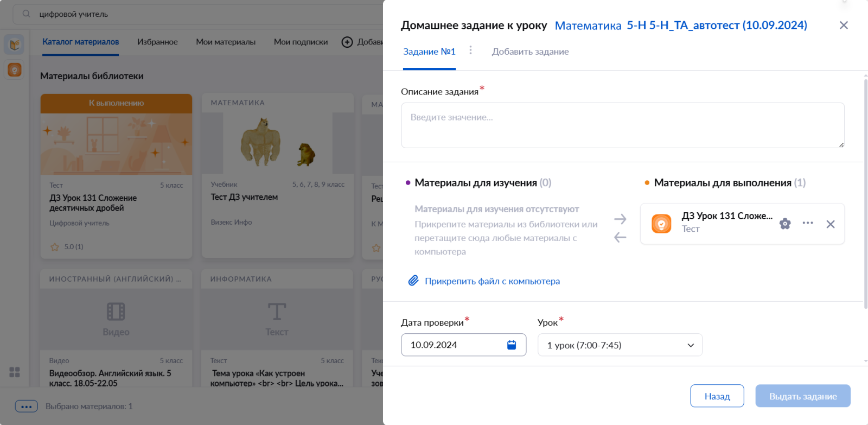
Task: Open the calendar picker icon in date field
Action: (512, 345)
